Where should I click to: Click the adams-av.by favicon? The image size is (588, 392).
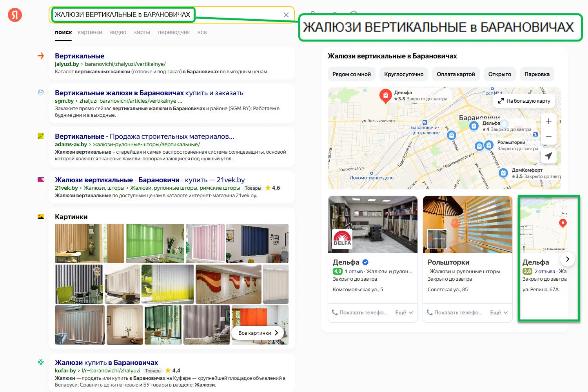pos(41,136)
